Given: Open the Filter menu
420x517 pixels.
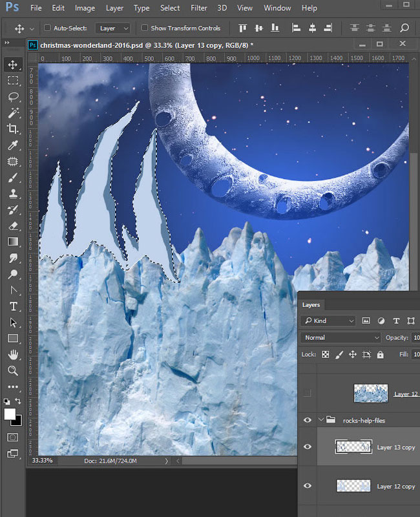Looking at the screenshot, I should 199,8.
